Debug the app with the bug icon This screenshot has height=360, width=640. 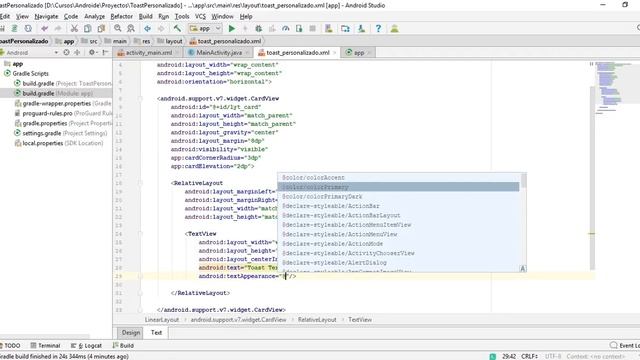click(x=258, y=29)
